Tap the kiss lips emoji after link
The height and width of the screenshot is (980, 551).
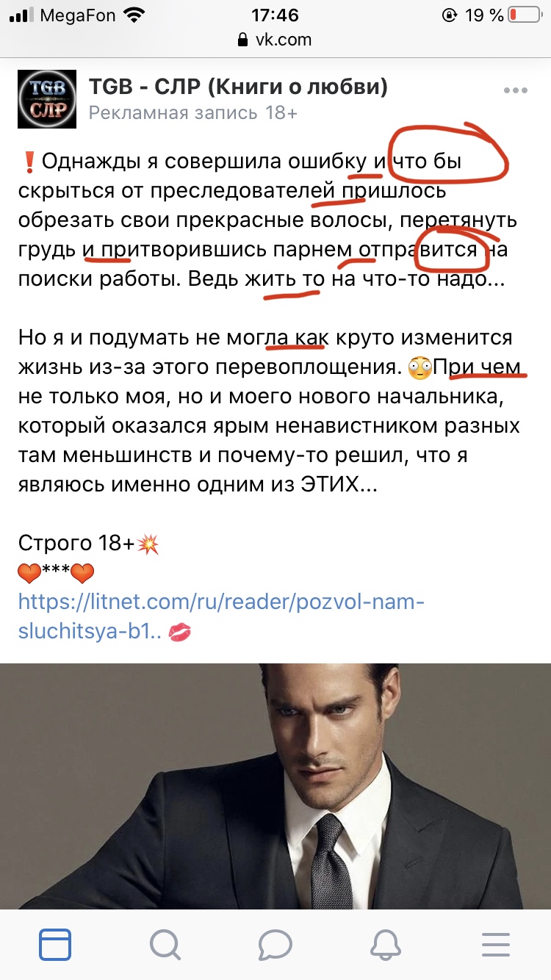tap(180, 632)
